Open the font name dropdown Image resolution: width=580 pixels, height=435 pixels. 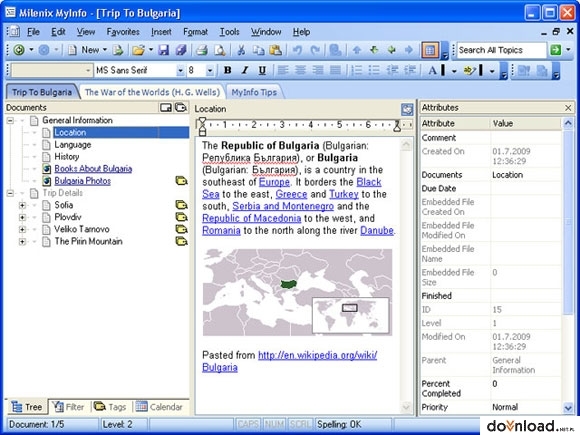[180, 70]
